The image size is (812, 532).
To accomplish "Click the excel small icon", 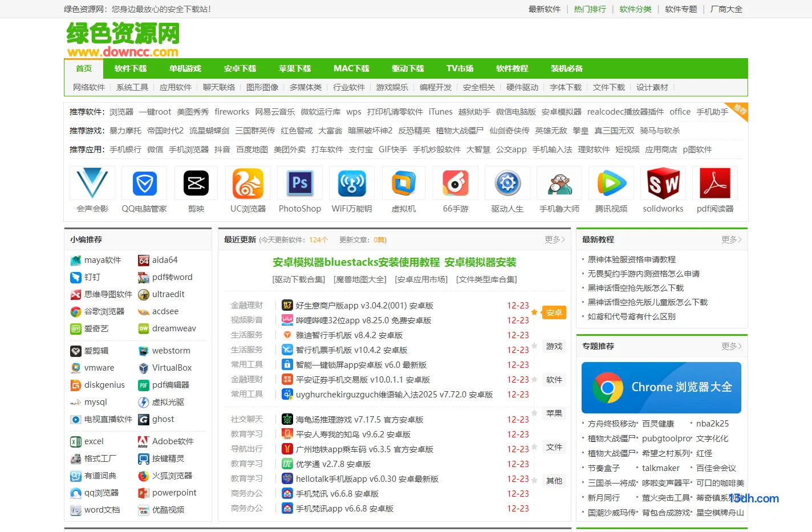I will [x=76, y=442].
